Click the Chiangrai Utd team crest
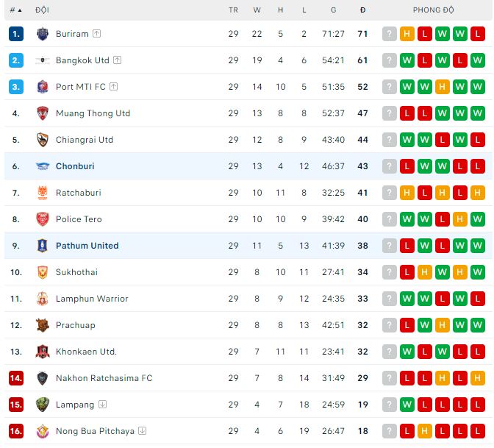The width and height of the screenshot is (494, 448). [x=43, y=140]
